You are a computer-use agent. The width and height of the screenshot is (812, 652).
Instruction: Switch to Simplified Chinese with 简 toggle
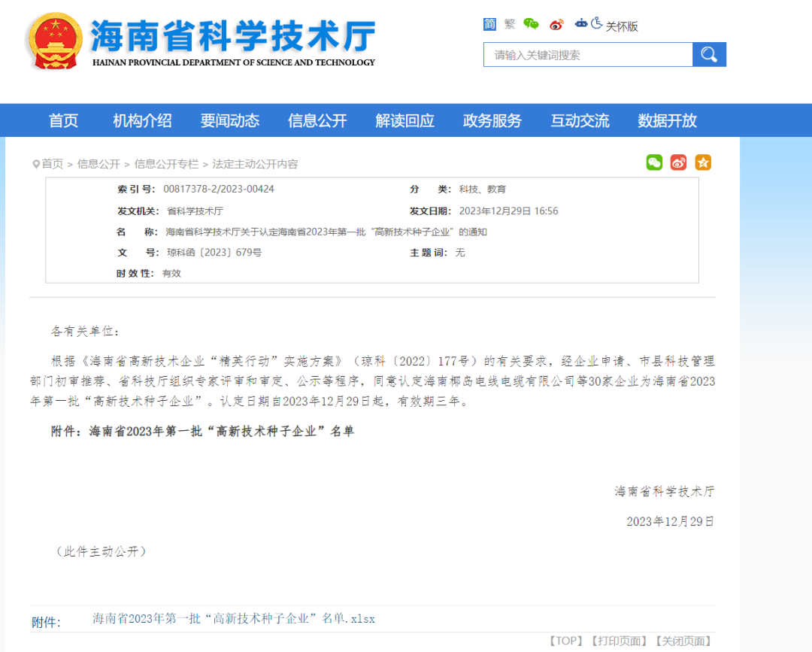click(489, 24)
